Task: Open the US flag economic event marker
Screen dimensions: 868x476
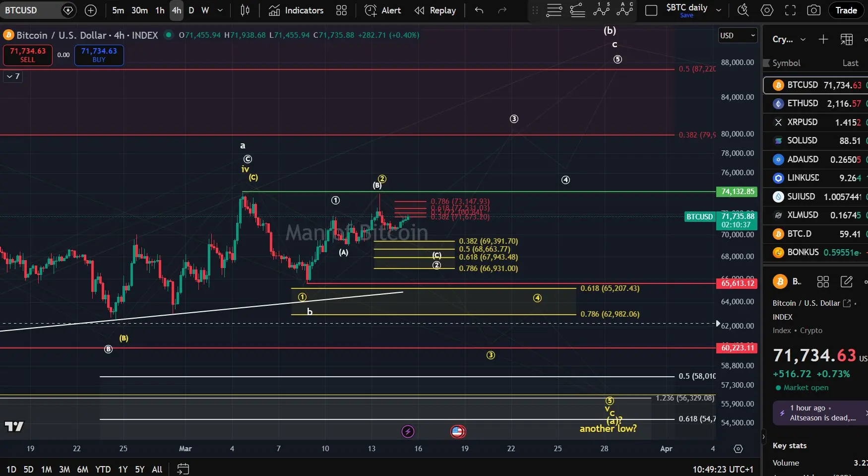Action: point(458,431)
